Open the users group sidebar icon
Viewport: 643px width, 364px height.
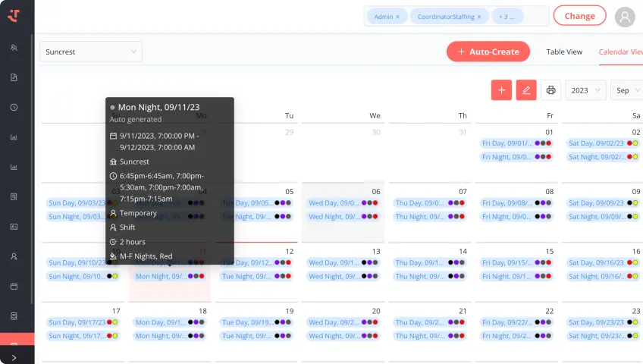[x=14, y=48]
